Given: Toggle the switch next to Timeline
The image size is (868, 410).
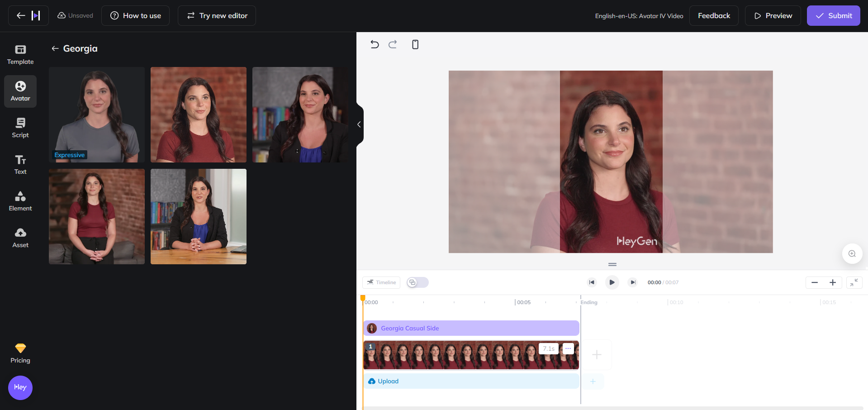Looking at the screenshot, I should 417,282.
